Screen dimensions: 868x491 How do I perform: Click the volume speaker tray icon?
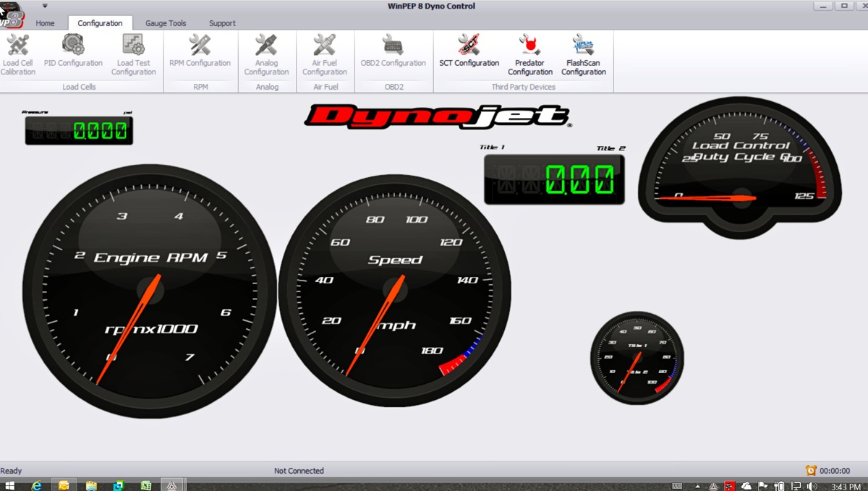tap(812, 486)
